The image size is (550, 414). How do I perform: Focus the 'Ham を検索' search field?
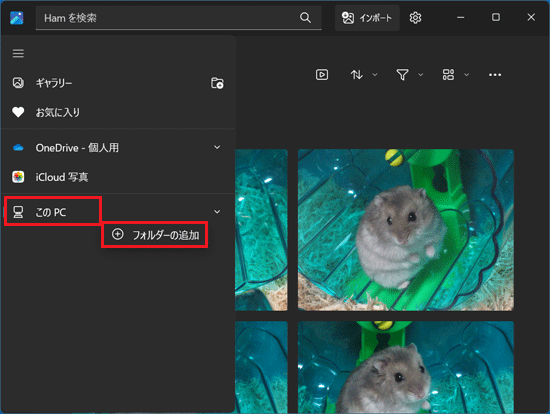coord(179,18)
